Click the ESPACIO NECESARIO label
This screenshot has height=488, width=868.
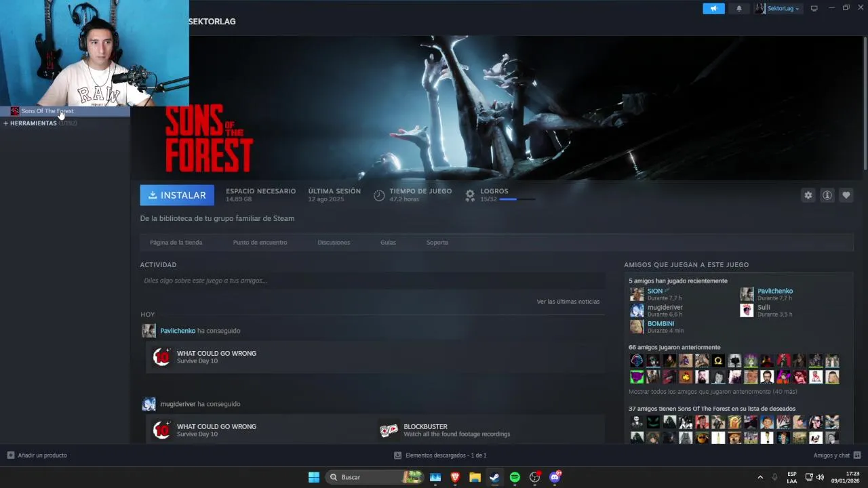260,191
